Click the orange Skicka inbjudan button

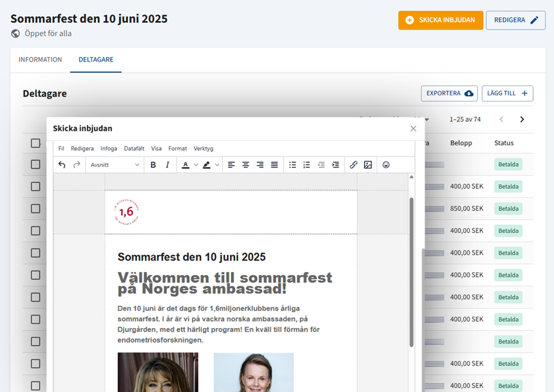pyautogui.click(x=441, y=20)
